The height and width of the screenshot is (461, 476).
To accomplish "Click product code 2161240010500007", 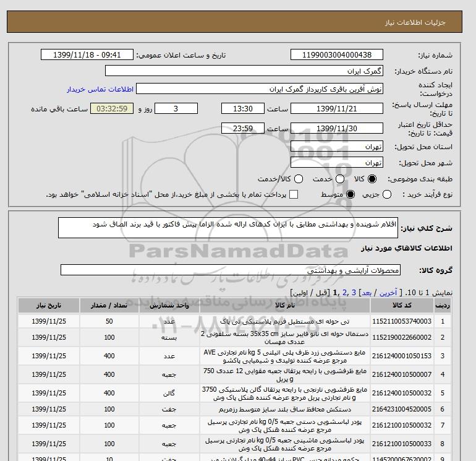I will 402,374.
